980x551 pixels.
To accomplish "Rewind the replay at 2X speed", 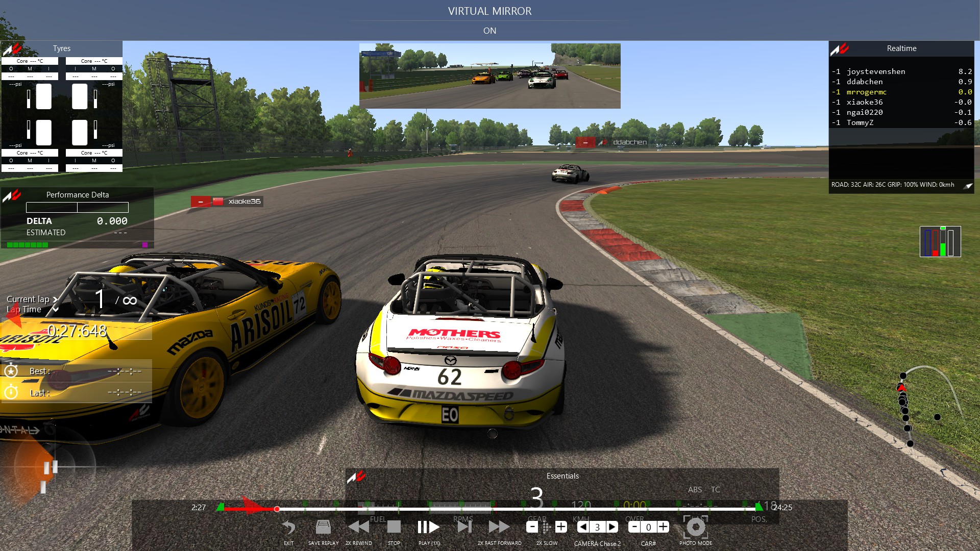I will point(358,527).
